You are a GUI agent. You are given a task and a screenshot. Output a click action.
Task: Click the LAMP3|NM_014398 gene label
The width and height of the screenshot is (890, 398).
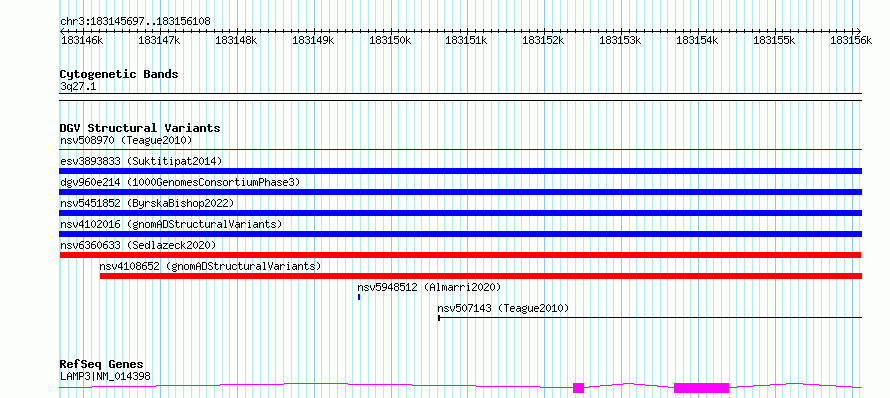[x=106, y=376]
